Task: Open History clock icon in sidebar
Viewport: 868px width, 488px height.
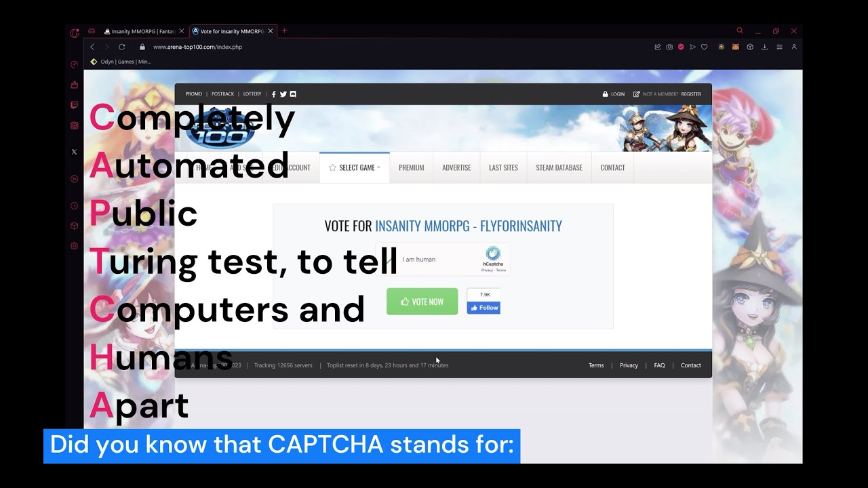Action: [75, 206]
